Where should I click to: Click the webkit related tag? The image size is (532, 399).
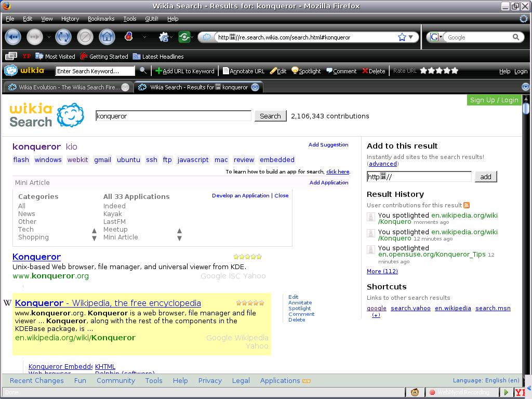point(78,159)
